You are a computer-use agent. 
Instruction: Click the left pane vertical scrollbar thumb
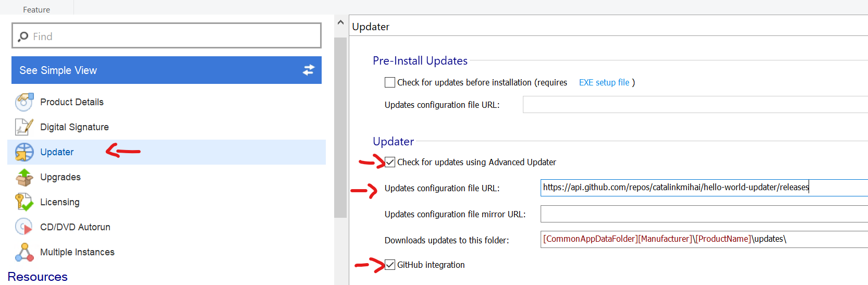[340, 128]
